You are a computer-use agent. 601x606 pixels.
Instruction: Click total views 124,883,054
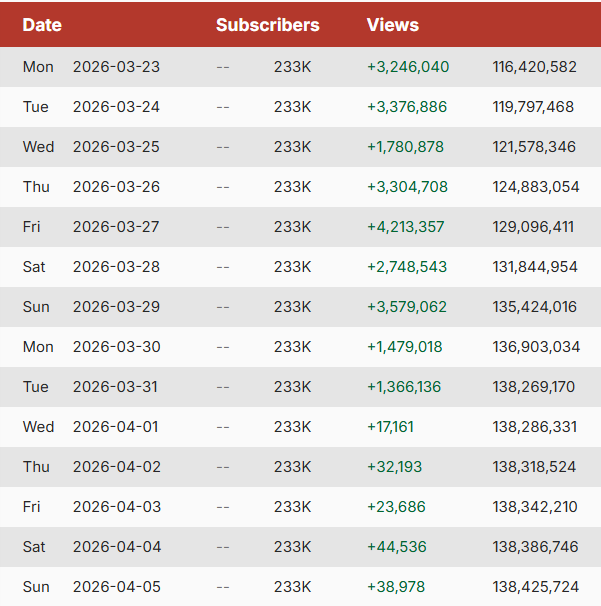536,187
